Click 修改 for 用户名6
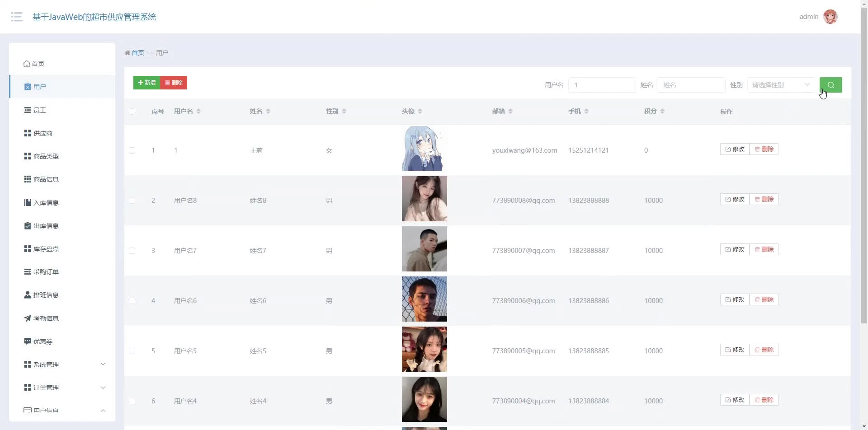The height and width of the screenshot is (430, 868). point(735,299)
